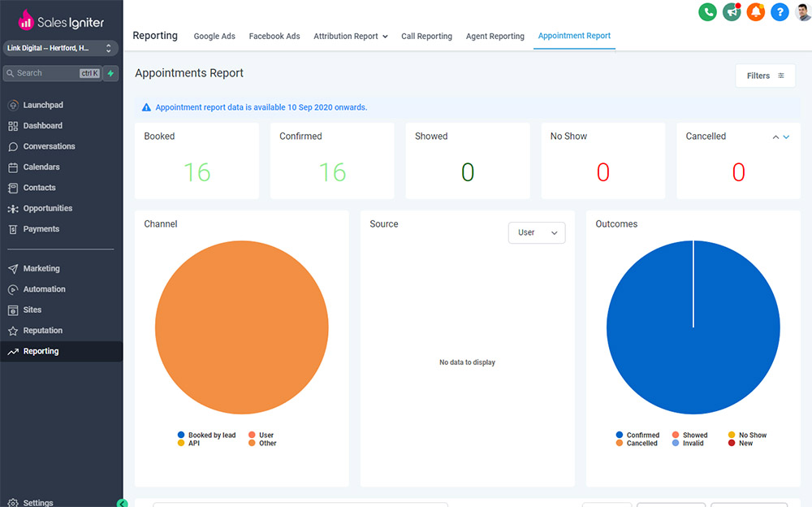
Task: Switch to the Facebook Ads tab
Action: point(274,37)
